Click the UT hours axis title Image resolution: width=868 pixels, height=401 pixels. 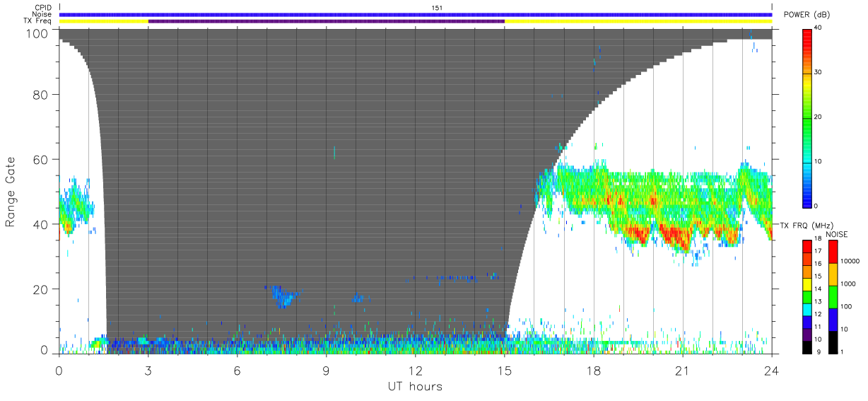click(415, 386)
